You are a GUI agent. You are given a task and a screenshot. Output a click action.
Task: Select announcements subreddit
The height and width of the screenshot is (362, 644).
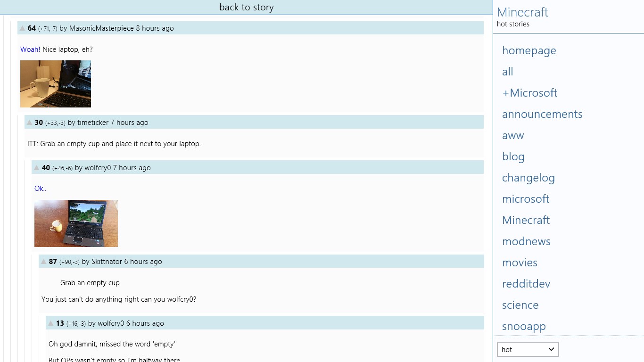click(x=542, y=114)
